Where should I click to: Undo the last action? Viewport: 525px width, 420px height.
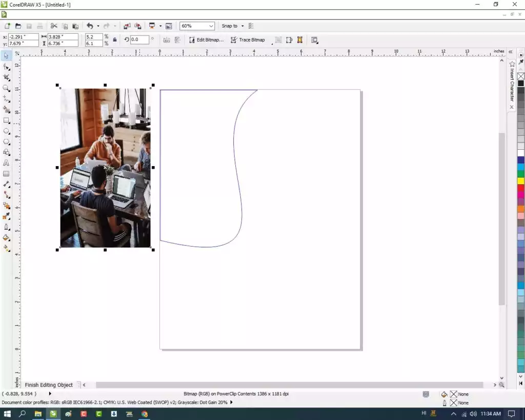click(x=90, y=26)
